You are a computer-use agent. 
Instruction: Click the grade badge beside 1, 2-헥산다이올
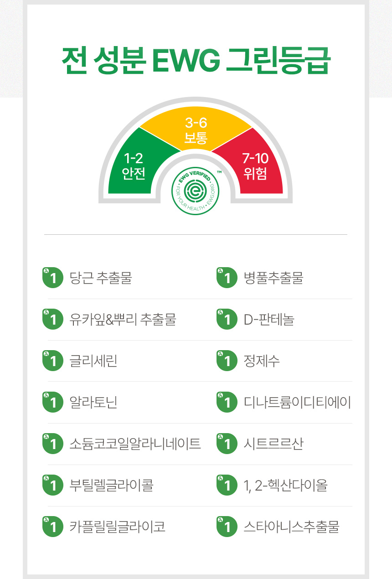tap(227, 486)
